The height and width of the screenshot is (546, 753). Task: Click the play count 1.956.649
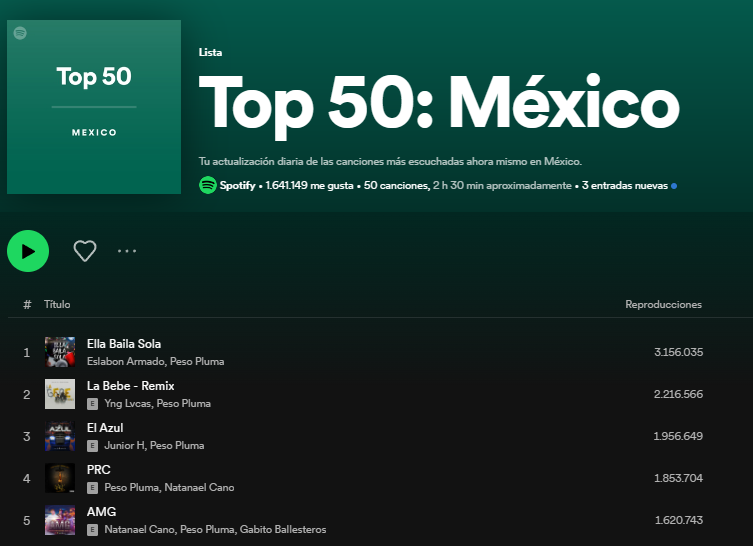(678, 436)
